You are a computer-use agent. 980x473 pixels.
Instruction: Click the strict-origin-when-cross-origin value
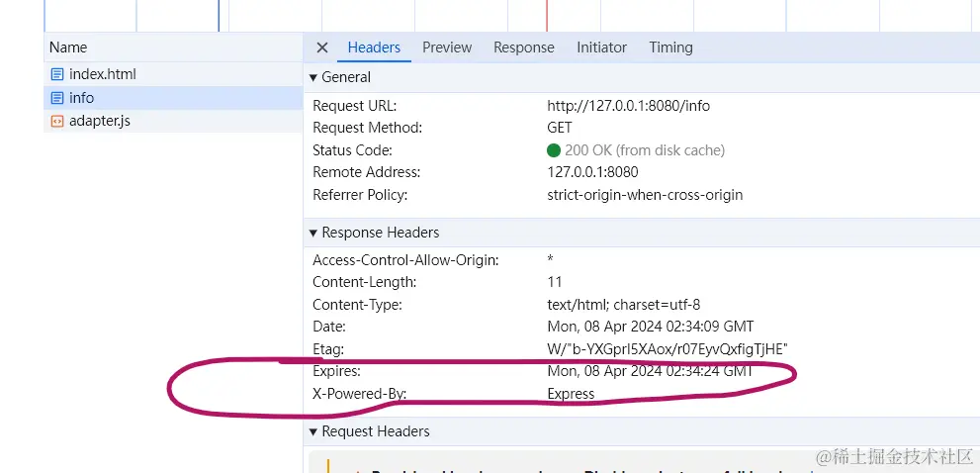pos(645,195)
